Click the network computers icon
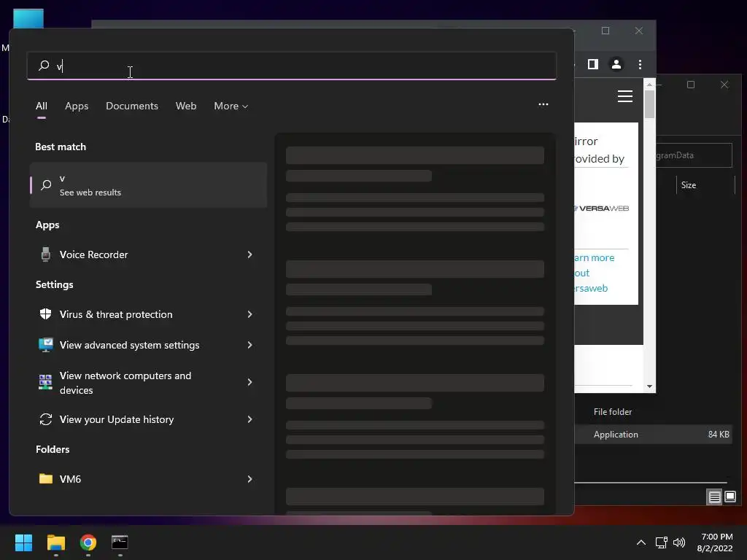The width and height of the screenshot is (747, 560). [46, 382]
